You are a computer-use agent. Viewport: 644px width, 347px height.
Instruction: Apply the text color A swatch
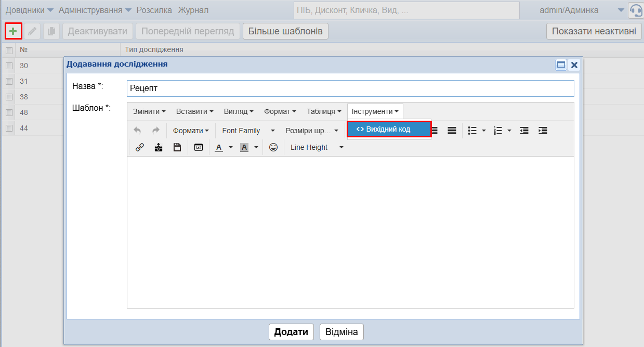click(x=219, y=147)
